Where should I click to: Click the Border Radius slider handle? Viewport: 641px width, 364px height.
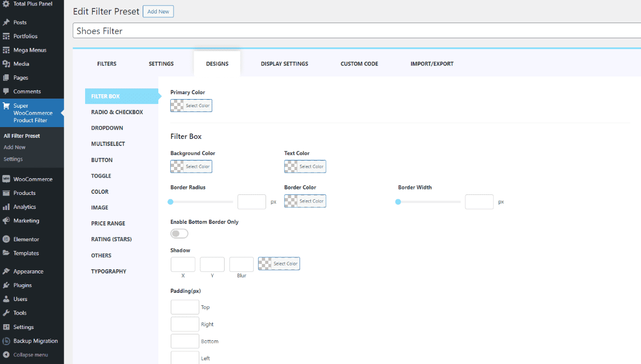click(x=170, y=202)
